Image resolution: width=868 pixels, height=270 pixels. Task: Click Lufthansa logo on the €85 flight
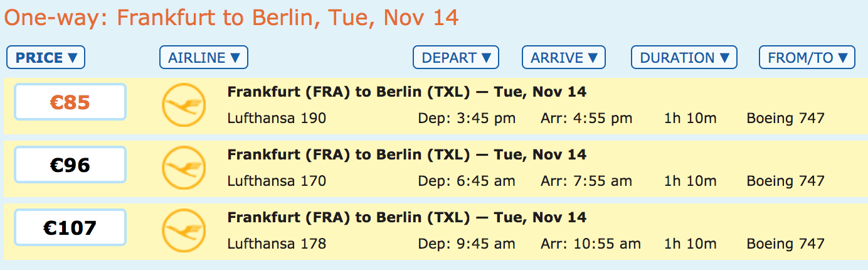[184, 104]
